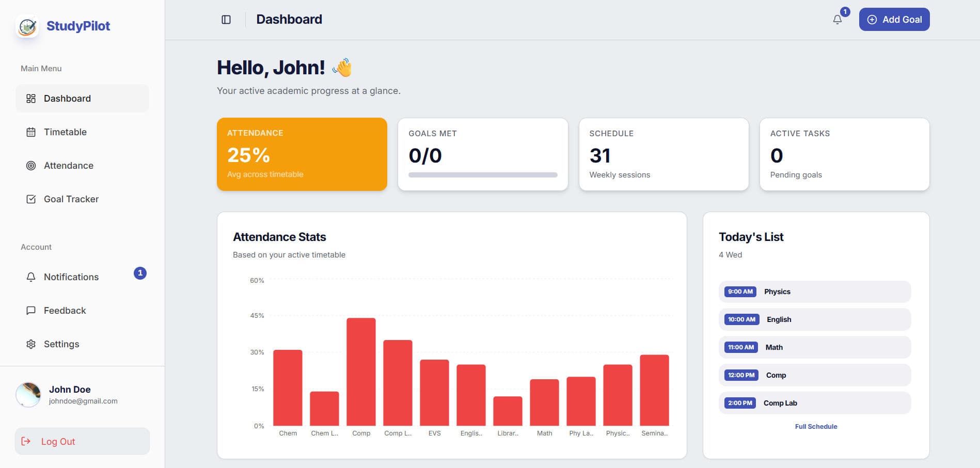980x468 pixels.
Task: Click the Settings gear icon
Action: [x=31, y=344]
